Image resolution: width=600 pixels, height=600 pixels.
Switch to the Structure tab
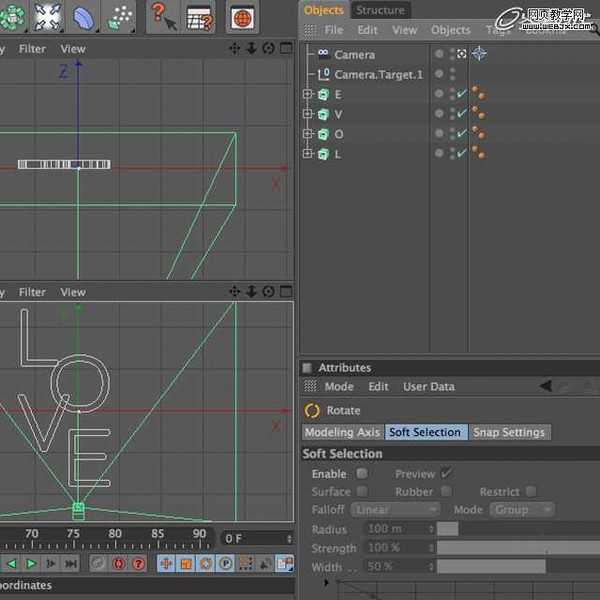[380, 10]
